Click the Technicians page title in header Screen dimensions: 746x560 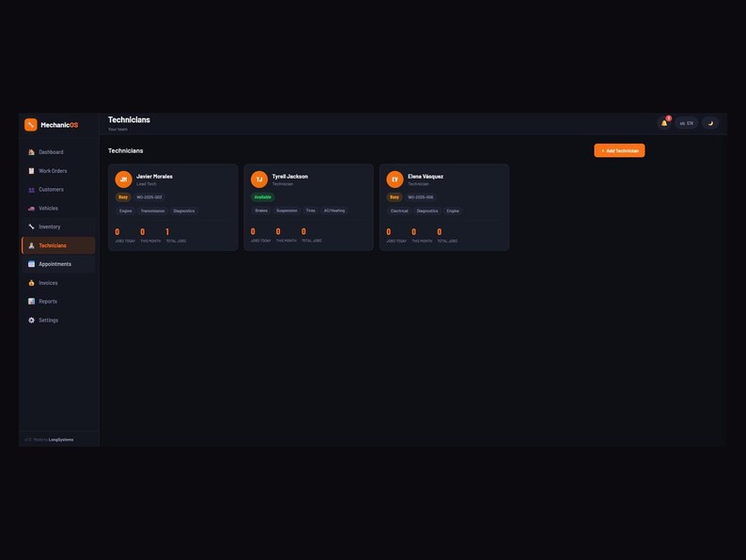(129, 120)
